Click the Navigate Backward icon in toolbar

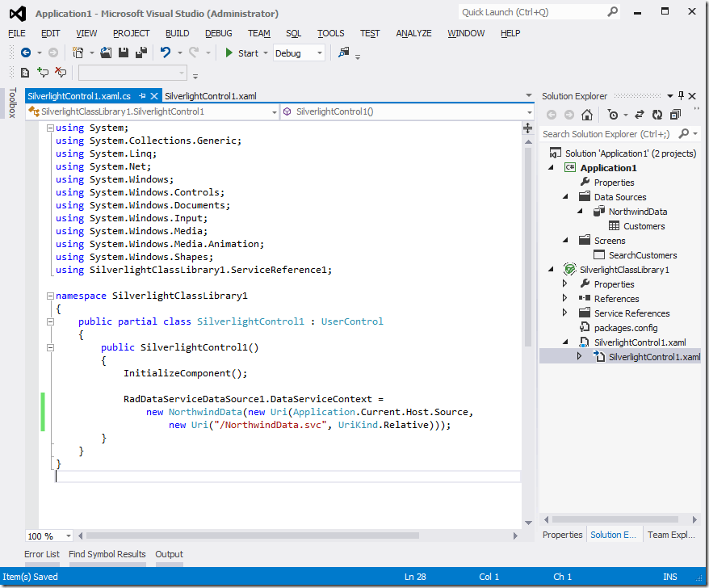tap(26, 52)
